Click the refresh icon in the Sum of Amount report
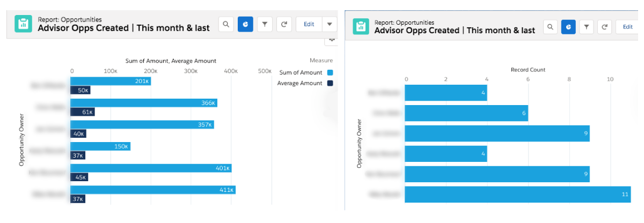This screenshot has width=644, height=223. click(x=284, y=24)
